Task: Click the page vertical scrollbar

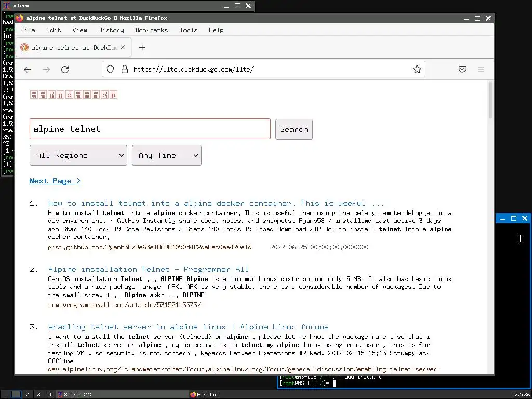Action: pyautogui.click(x=490, y=100)
